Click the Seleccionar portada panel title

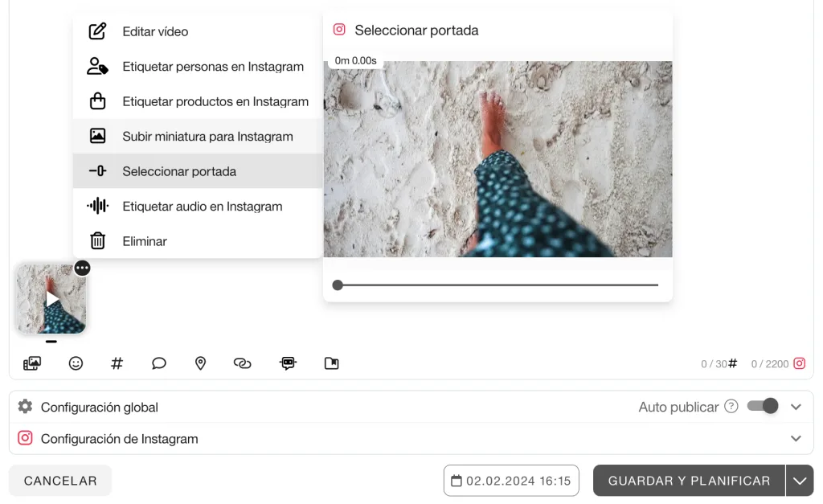pyautogui.click(x=417, y=31)
